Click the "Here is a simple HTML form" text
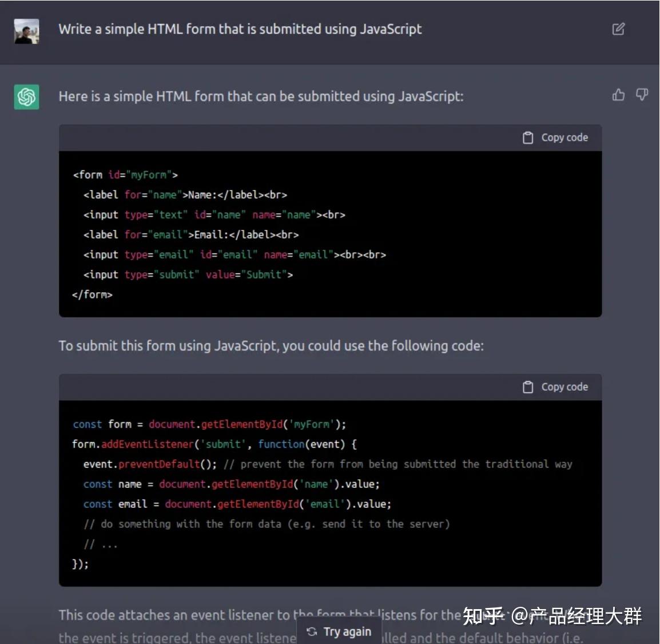The image size is (660, 644). [x=261, y=97]
